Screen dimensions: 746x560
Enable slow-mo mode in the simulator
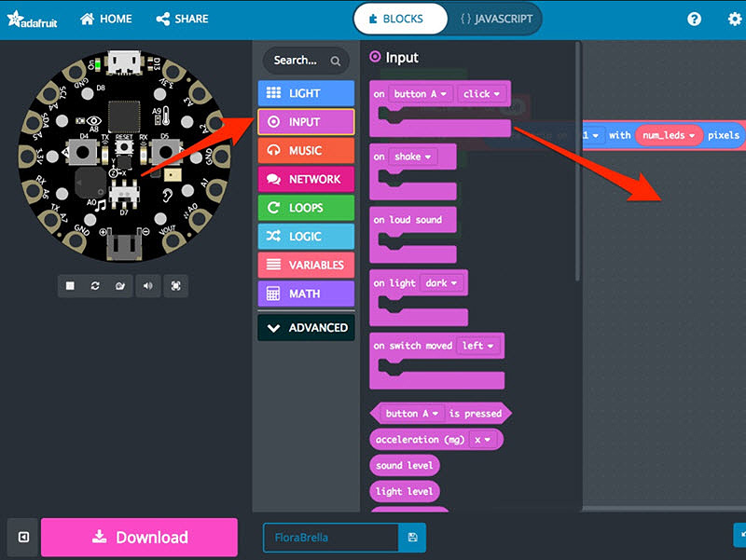click(119, 285)
